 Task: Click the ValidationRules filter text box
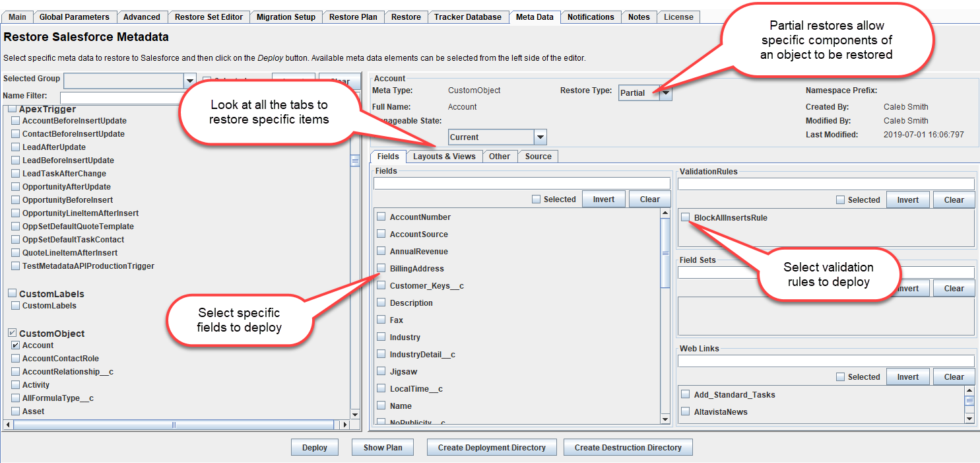(x=826, y=184)
